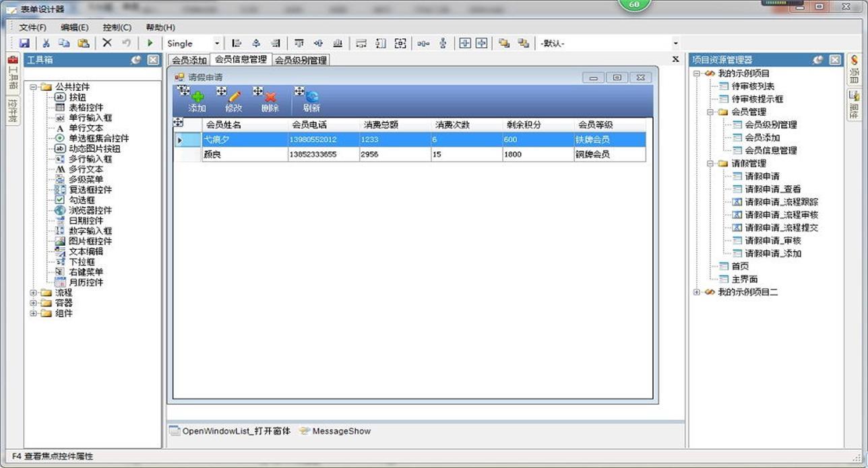Click the center horizontally in form icon
The image size is (868, 468).
point(465,43)
